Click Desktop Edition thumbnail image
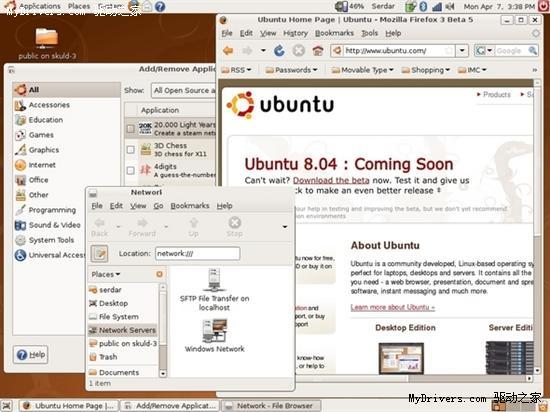The width and height of the screenshot is (550, 412). 401,358
